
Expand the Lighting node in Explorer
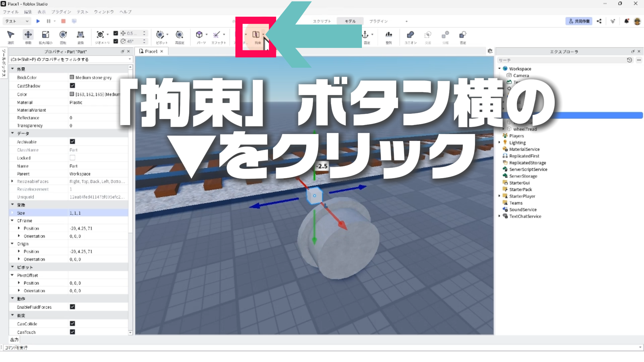click(499, 142)
